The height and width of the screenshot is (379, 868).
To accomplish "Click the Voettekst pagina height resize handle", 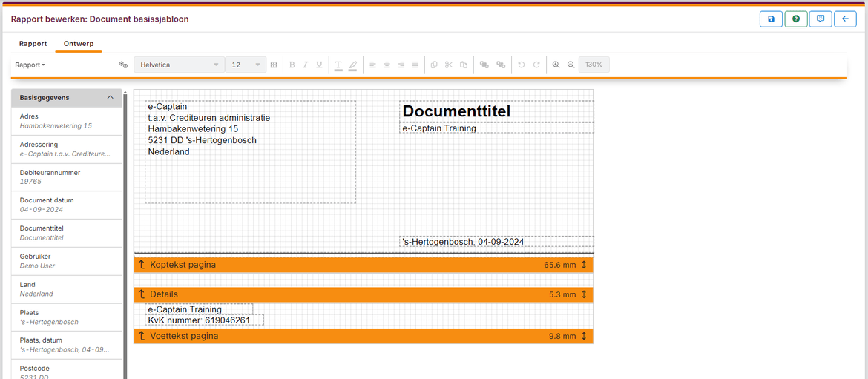I will pos(584,336).
